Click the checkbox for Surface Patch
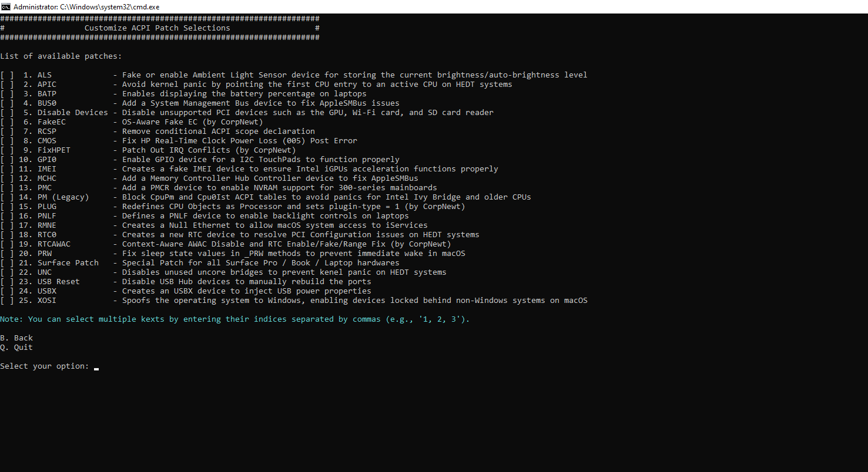This screenshot has width=868, height=472. tap(7, 263)
